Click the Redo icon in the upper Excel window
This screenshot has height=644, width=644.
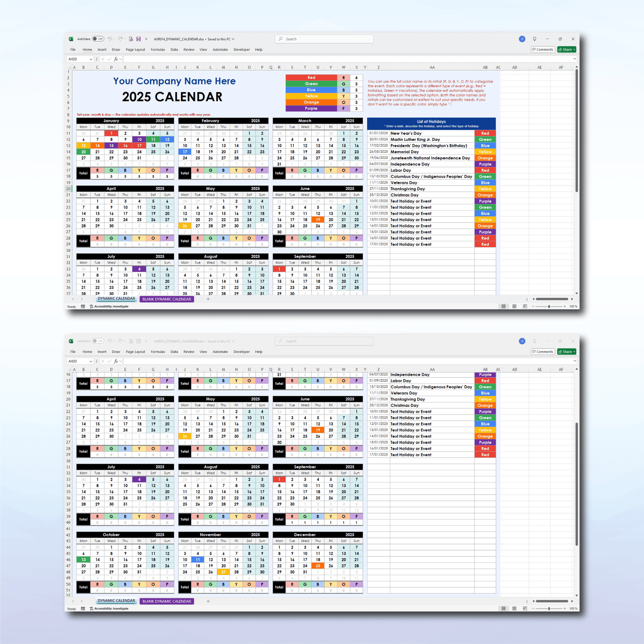click(x=120, y=39)
